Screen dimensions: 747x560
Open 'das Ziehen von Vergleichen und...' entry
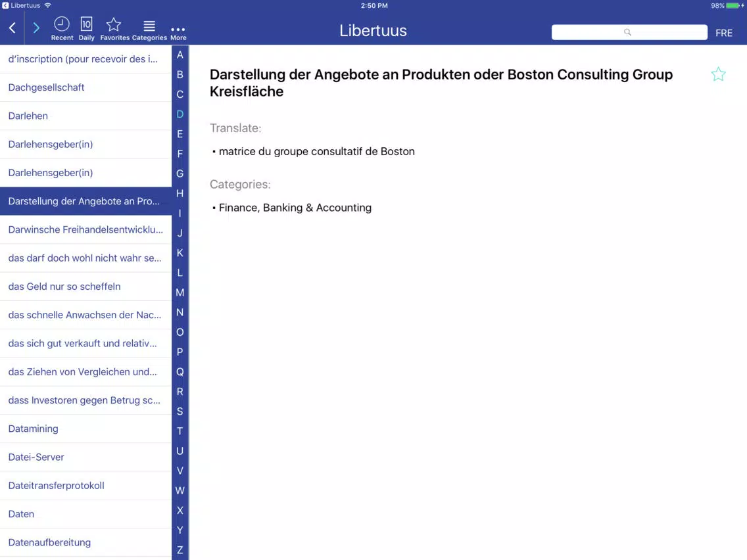[x=85, y=372]
